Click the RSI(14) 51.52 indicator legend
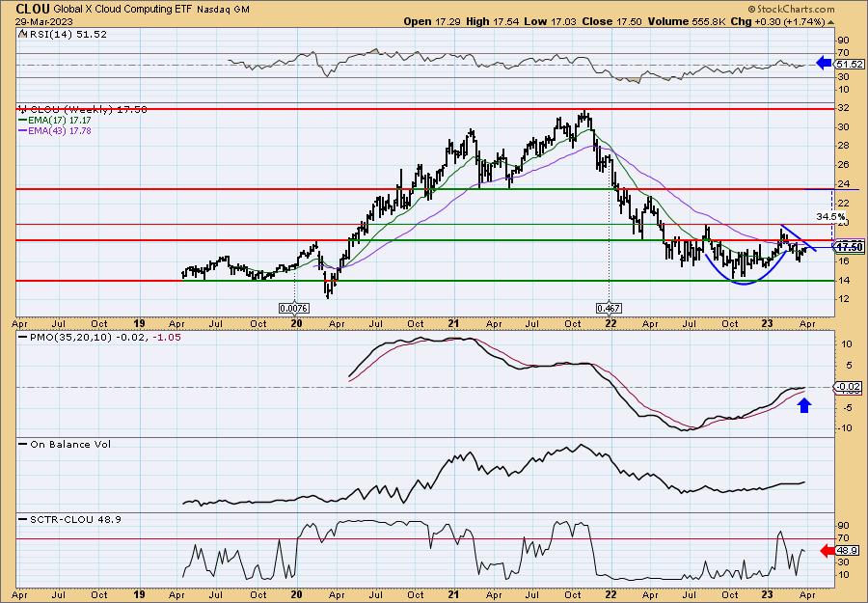 coord(63,35)
